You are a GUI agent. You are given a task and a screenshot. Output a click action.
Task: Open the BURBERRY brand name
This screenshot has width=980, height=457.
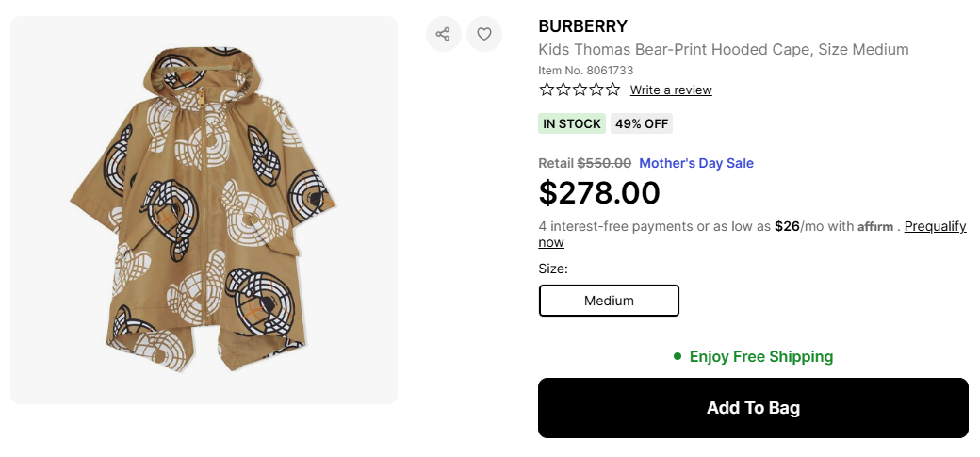582,26
